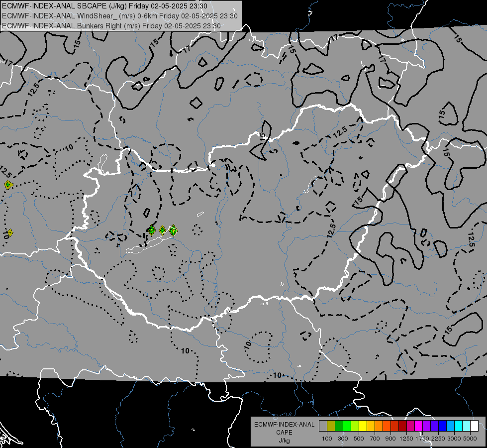Click the ECMWF-INDEX-ANAL legend title
487x448 pixels.
(284, 425)
